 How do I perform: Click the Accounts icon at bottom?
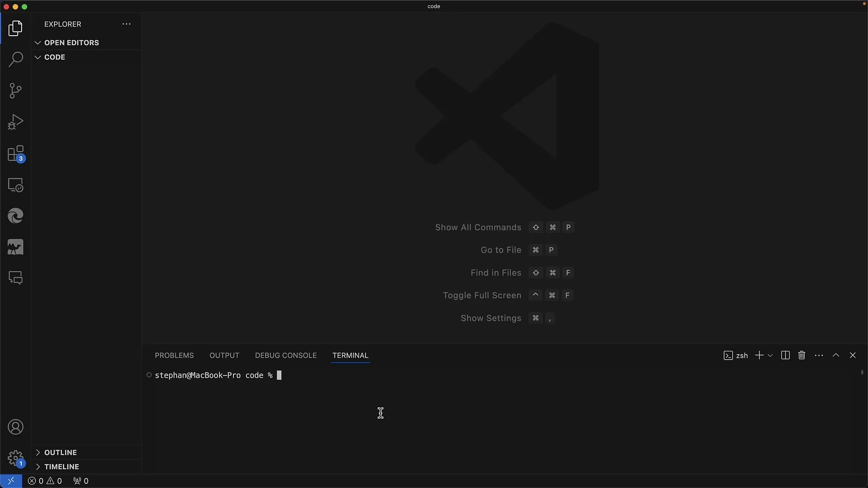coord(16,427)
